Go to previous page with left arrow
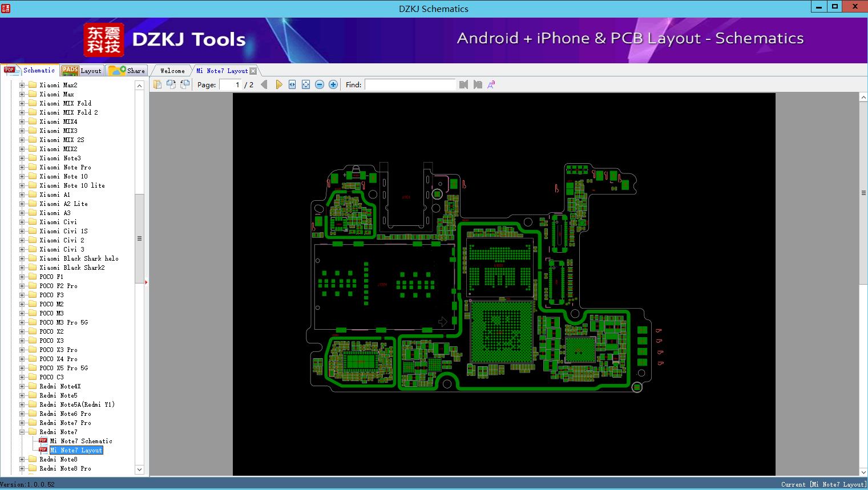The height and width of the screenshot is (490, 868). [264, 84]
